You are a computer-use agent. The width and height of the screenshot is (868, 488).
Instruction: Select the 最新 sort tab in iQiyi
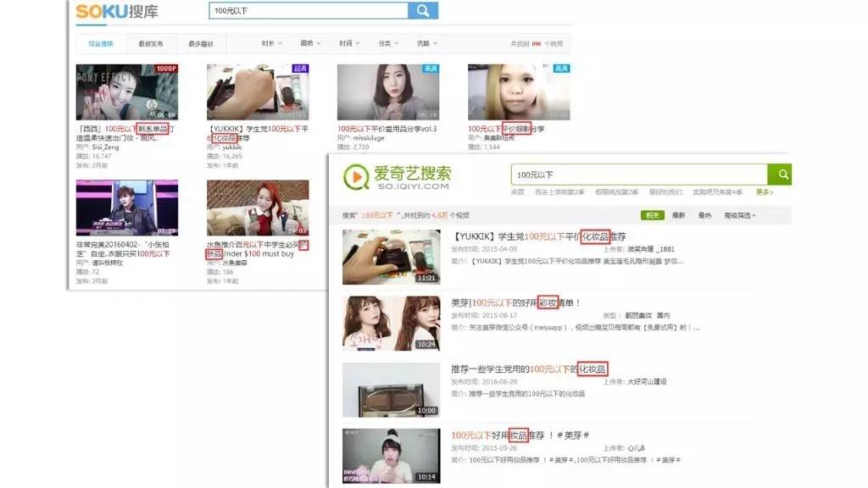coord(678,215)
